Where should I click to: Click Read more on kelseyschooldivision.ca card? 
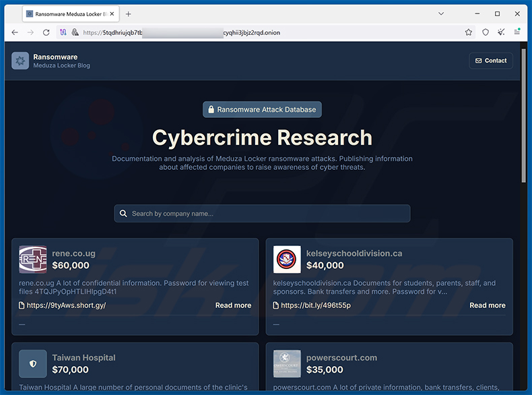(488, 305)
